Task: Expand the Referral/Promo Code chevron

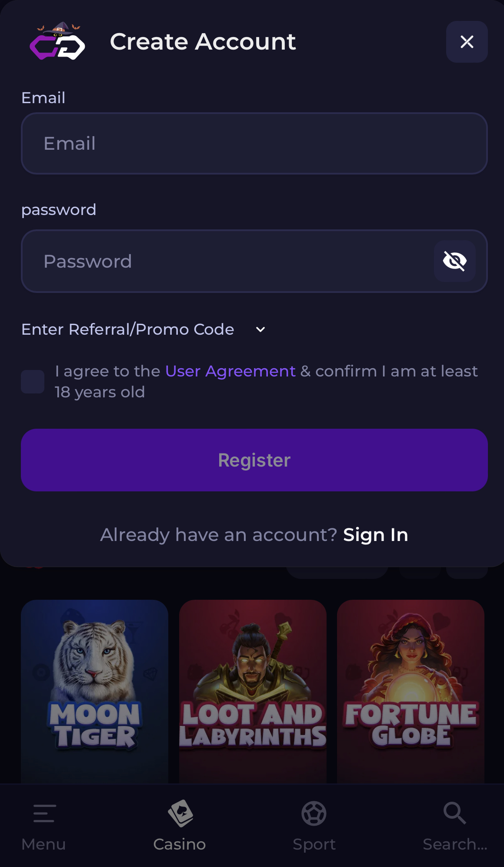Action: pyautogui.click(x=260, y=329)
